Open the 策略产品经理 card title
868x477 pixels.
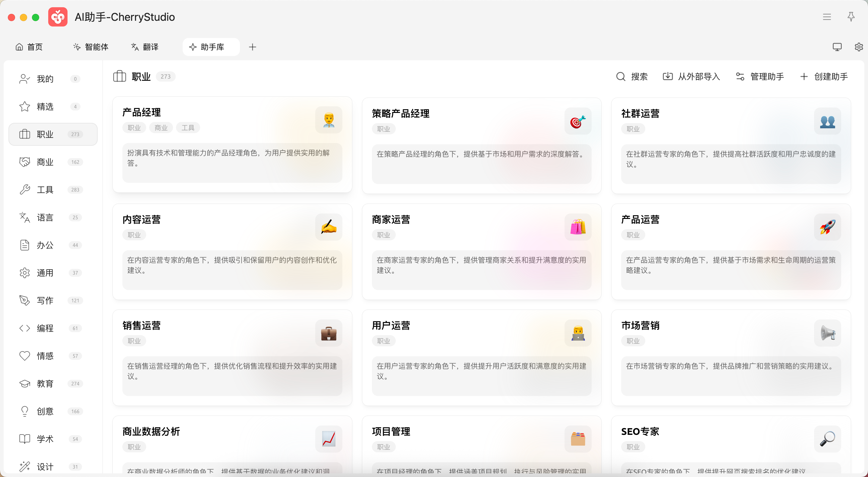[x=401, y=114]
